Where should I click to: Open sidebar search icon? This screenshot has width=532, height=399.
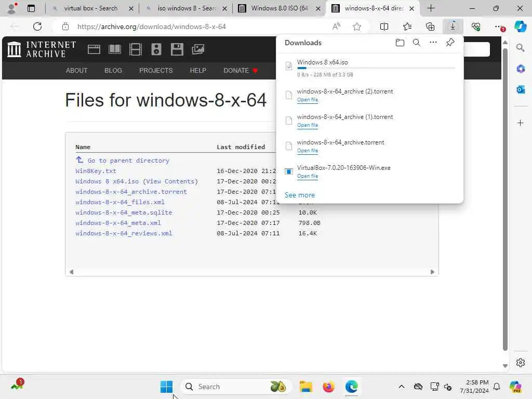tap(520, 48)
